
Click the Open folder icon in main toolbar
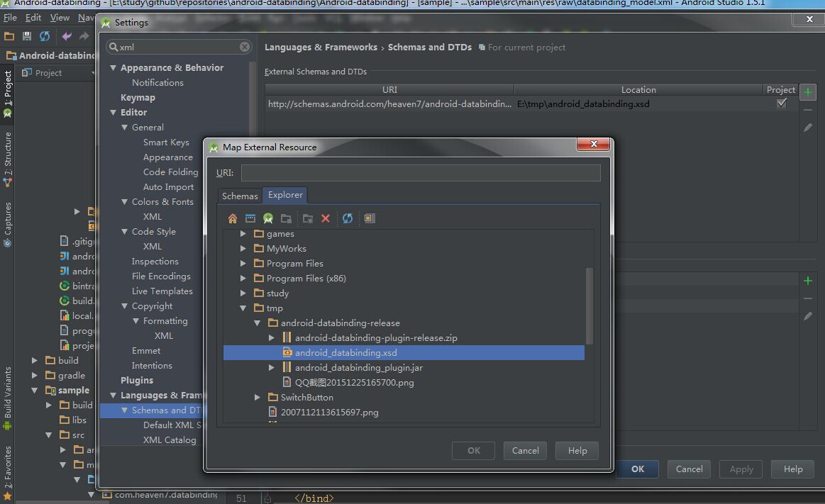coord(9,35)
